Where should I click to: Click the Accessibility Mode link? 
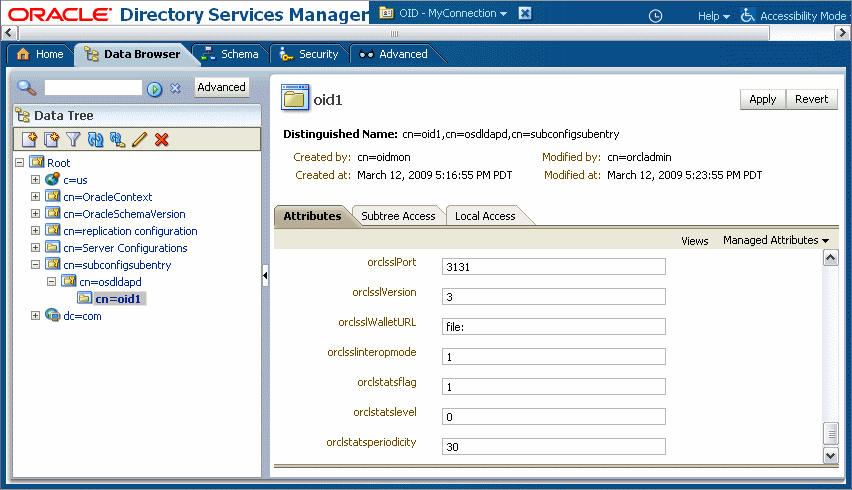pyautogui.click(x=803, y=16)
